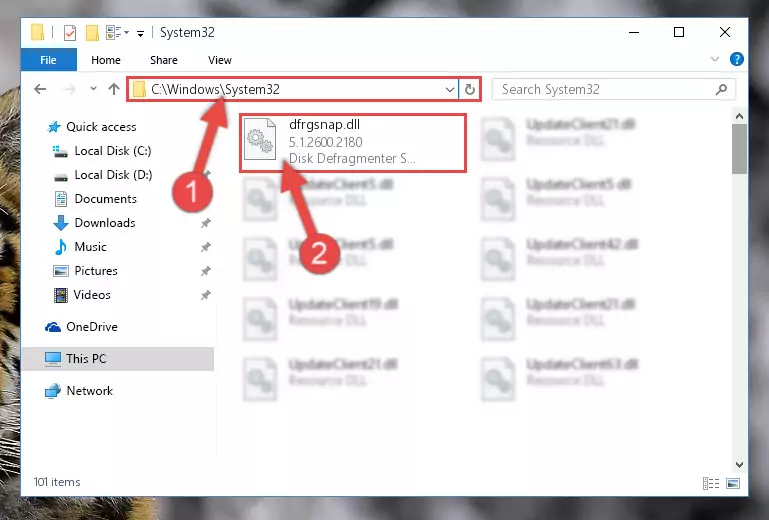Click the Music note icon

pos(61,247)
